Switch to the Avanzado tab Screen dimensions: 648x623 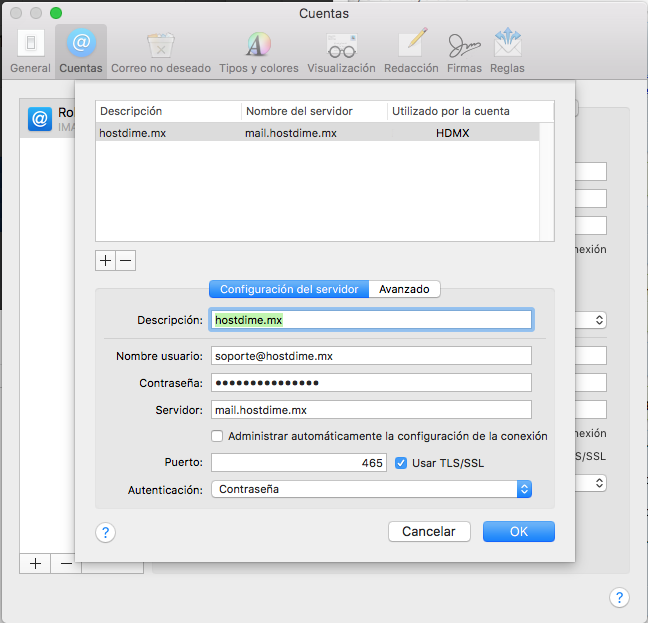tap(404, 289)
